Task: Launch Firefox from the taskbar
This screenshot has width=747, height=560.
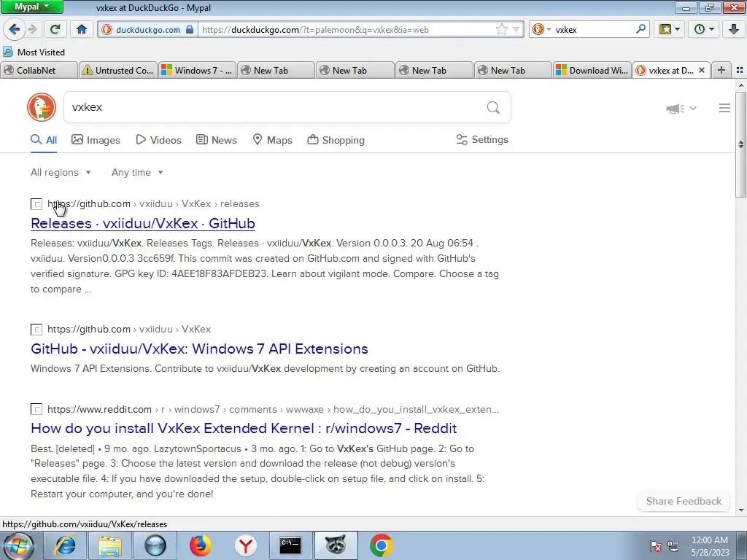Action: pyautogui.click(x=200, y=545)
